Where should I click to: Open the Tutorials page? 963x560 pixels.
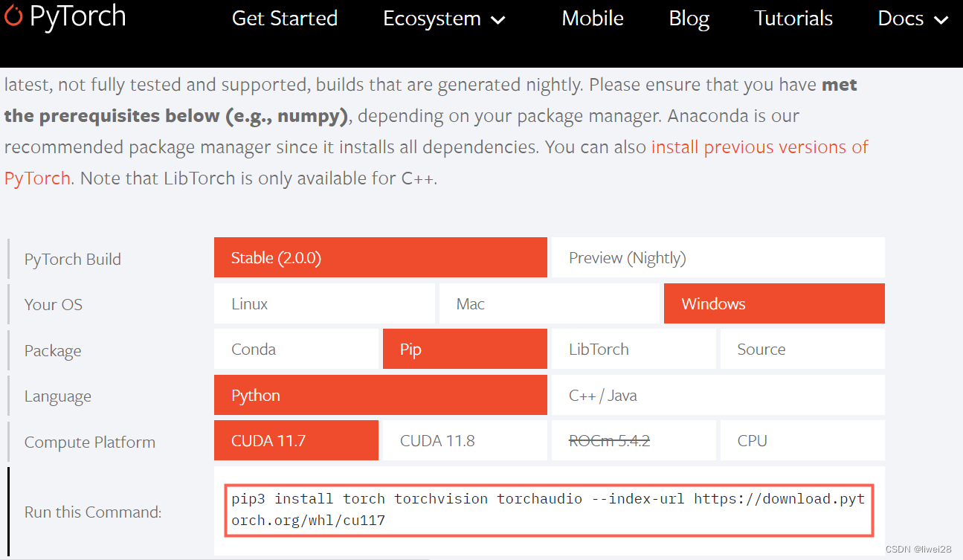click(793, 19)
